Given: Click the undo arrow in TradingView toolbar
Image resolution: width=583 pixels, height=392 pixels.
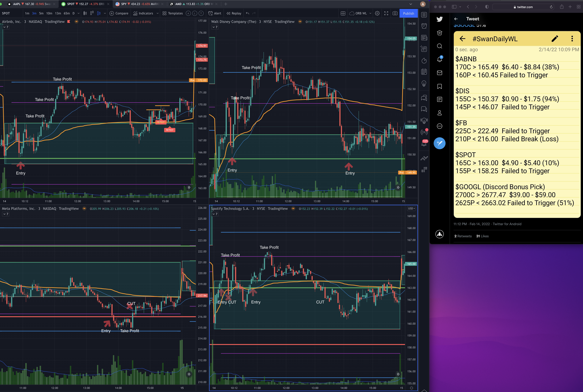Looking at the screenshot, I should [248, 13].
